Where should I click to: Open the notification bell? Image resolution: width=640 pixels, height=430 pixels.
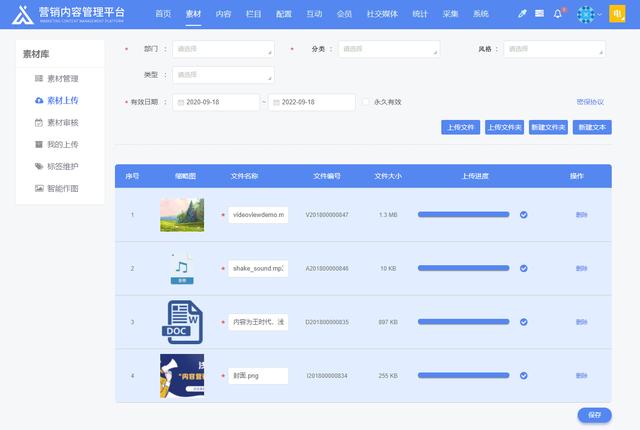(558, 14)
